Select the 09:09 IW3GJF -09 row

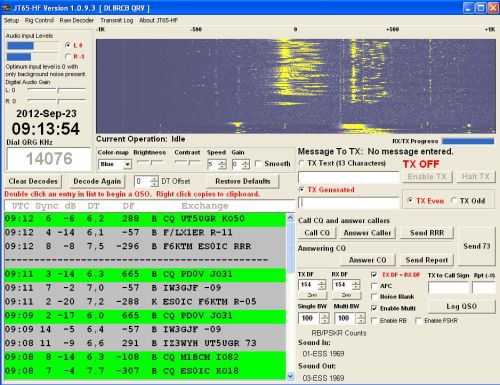pos(145,330)
